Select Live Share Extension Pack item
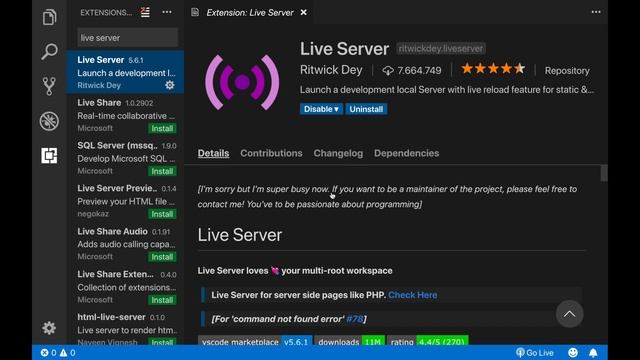The height and width of the screenshot is (360, 640). [x=126, y=287]
